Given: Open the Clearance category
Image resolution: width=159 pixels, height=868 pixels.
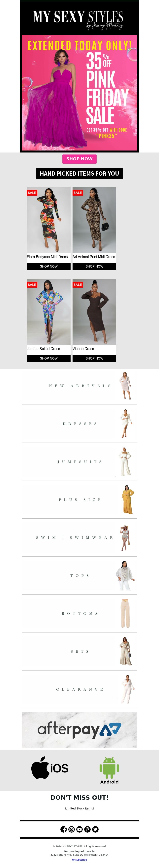Looking at the screenshot, I should tap(79, 689).
